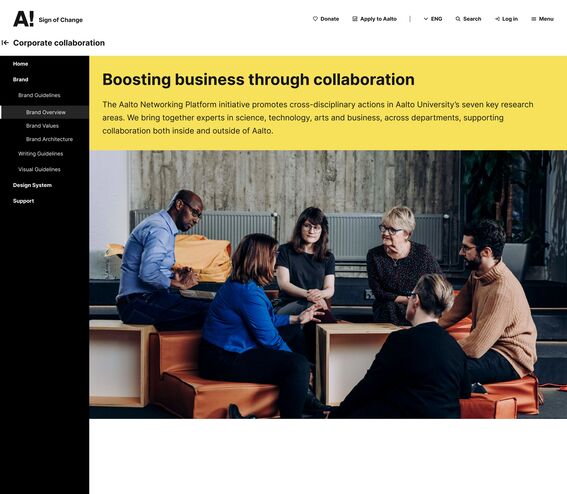The width and height of the screenshot is (567, 494).
Task: Click the Log in arrow icon
Action: (497, 19)
